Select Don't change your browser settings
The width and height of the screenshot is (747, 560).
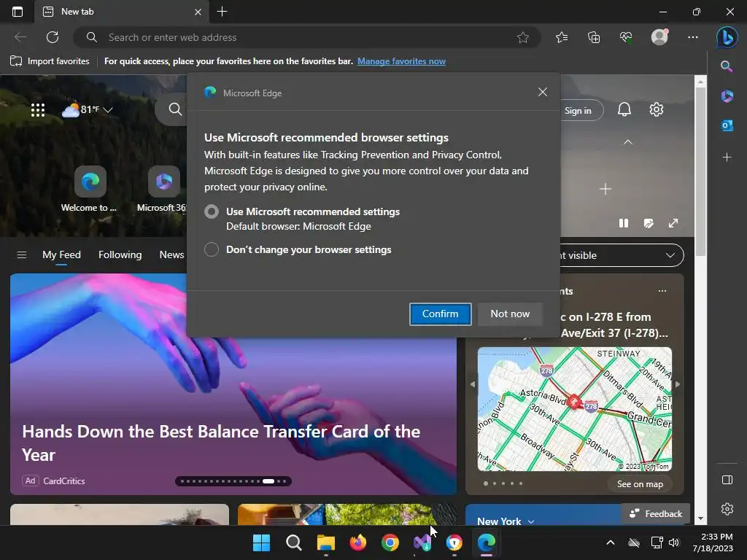click(212, 249)
